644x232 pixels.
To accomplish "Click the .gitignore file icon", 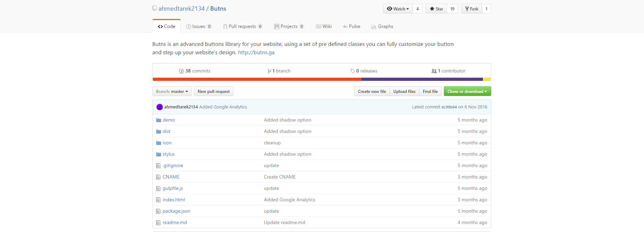I will click(x=158, y=166).
